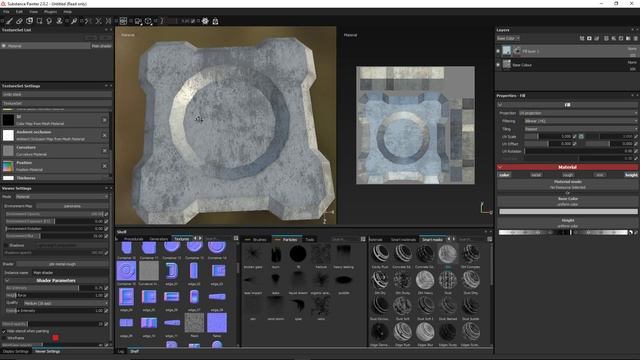The width and height of the screenshot is (640, 360).
Task: Switch to the Procedurals shelf tab
Action: [x=133, y=239]
